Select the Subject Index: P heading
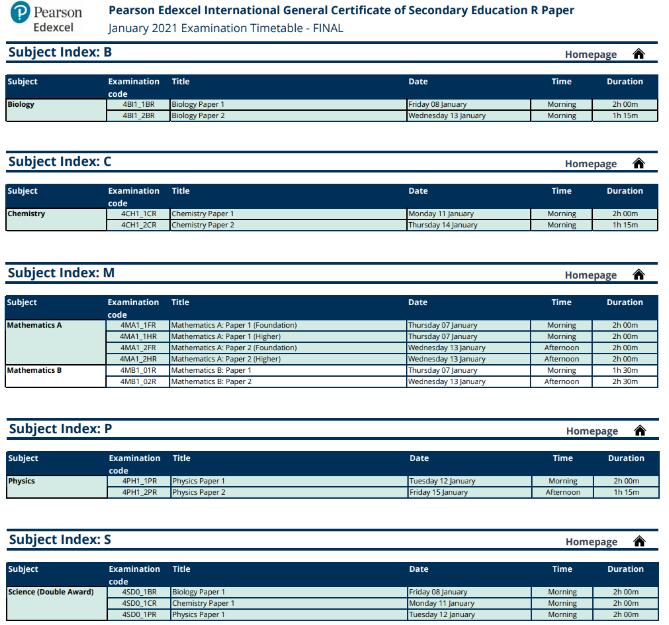Image resolution: width=669 pixels, height=625 pixels. click(61, 429)
